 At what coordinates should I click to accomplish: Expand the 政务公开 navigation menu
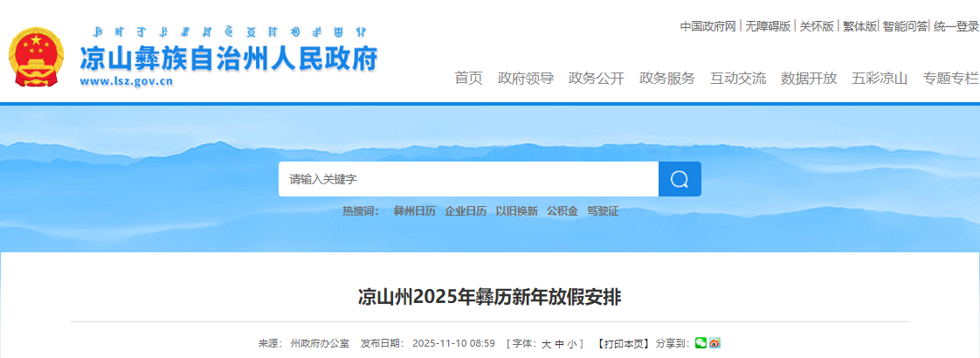pyautogui.click(x=596, y=79)
